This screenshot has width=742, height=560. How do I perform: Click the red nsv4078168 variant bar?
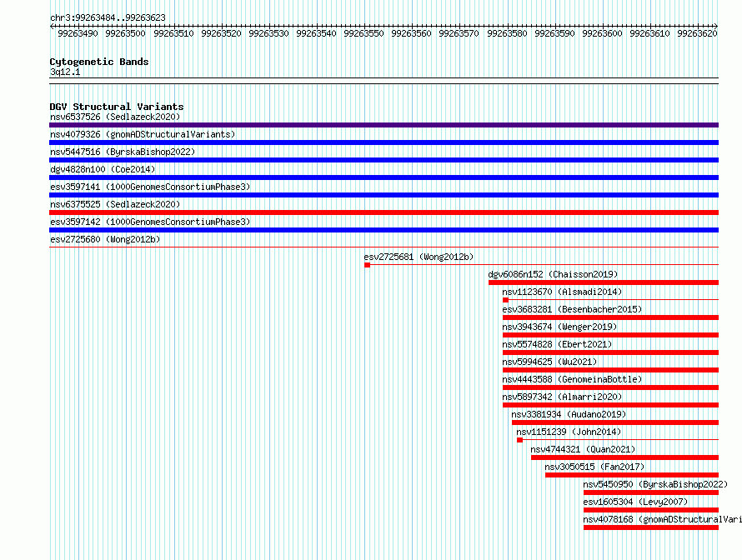[651, 527]
